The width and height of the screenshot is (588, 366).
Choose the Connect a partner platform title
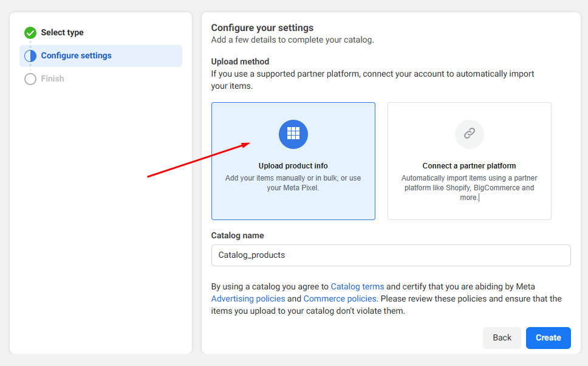coord(469,166)
